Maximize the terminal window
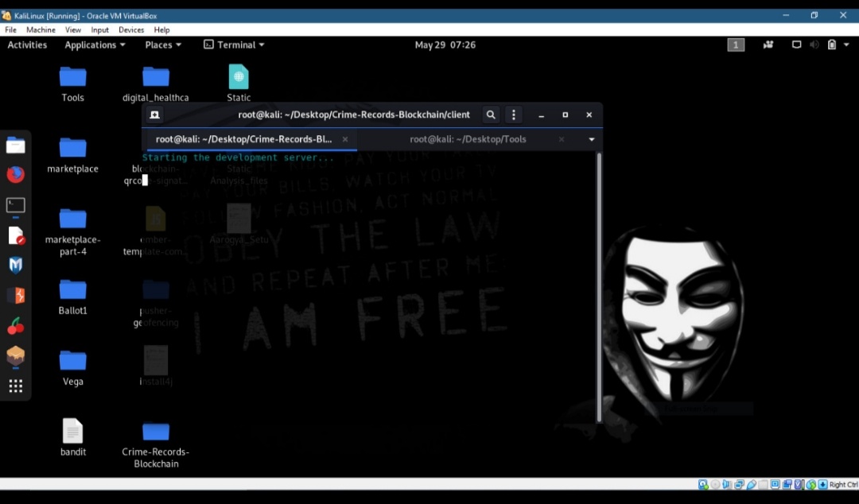The height and width of the screenshot is (504, 859). pyautogui.click(x=566, y=115)
